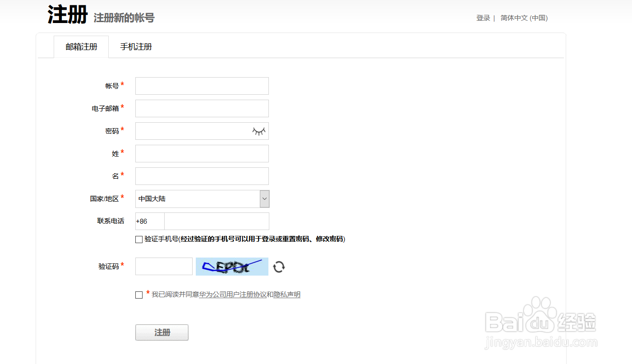632x364 pixels.
Task: Focus the 联系电话 number field
Action: (x=217, y=221)
